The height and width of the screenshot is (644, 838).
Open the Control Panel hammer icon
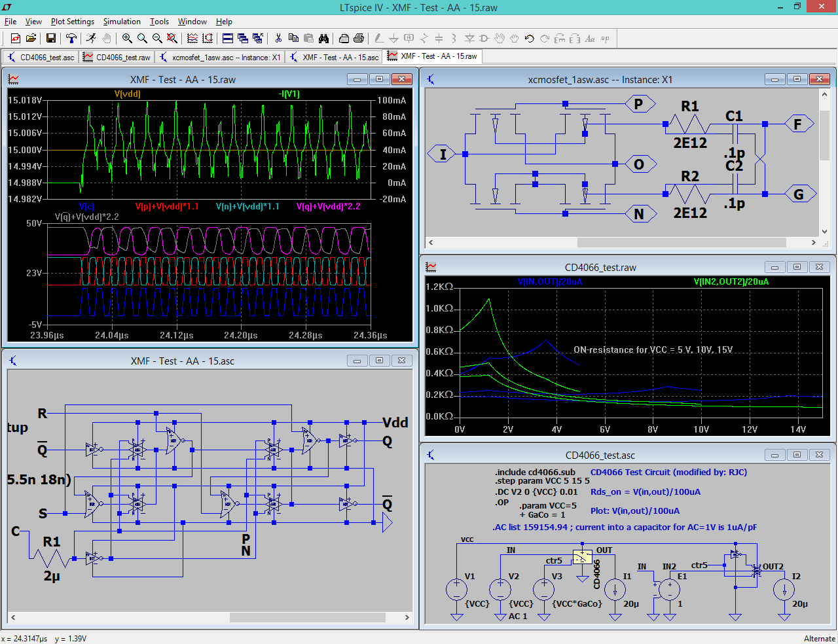pyautogui.click(x=71, y=39)
